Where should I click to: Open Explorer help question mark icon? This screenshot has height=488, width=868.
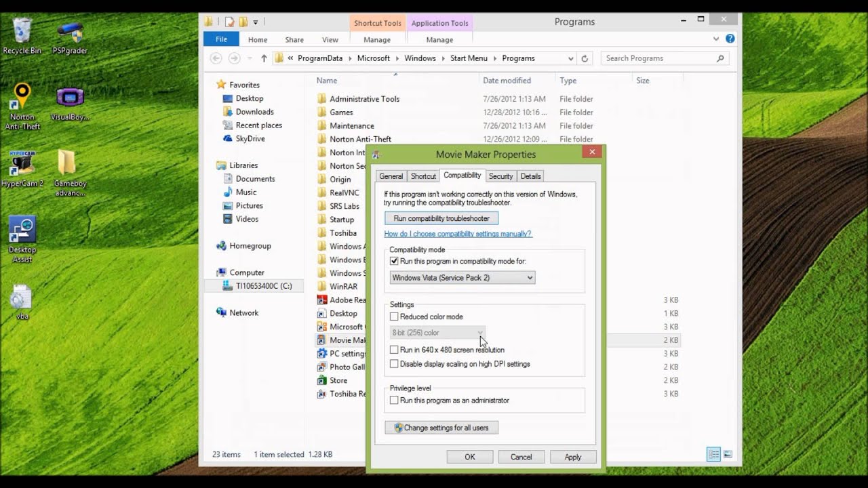click(730, 39)
